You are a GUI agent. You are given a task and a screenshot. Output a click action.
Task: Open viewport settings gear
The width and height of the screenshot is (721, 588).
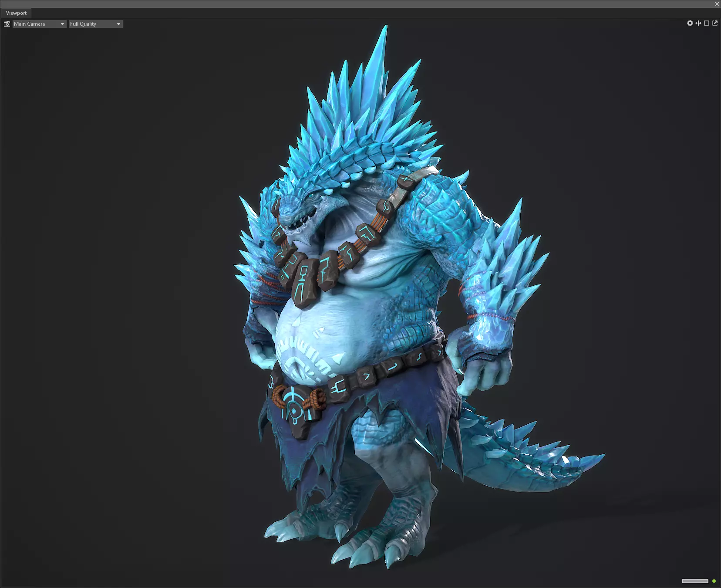coord(690,23)
